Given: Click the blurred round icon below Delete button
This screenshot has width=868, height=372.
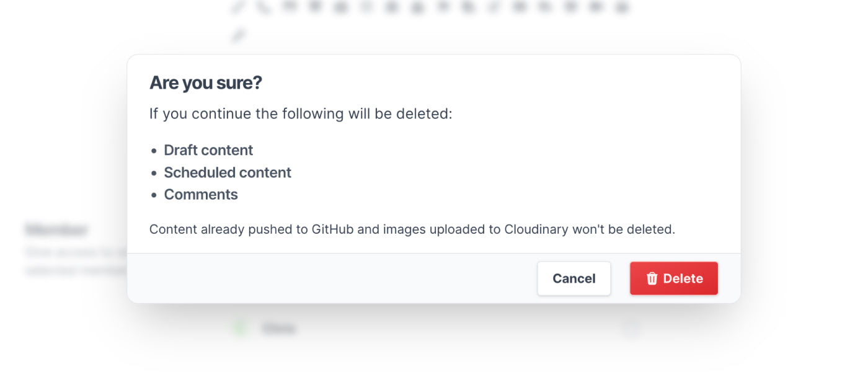Looking at the screenshot, I should pyautogui.click(x=630, y=327).
